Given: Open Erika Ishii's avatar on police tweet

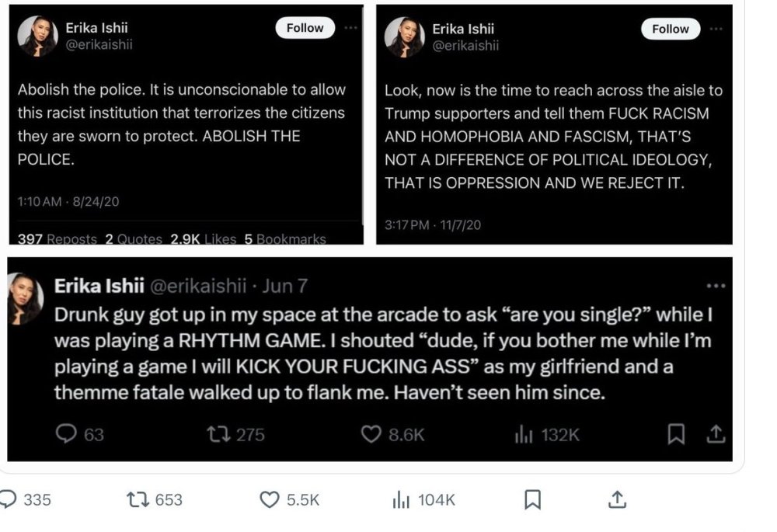Looking at the screenshot, I should coord(38,36).
